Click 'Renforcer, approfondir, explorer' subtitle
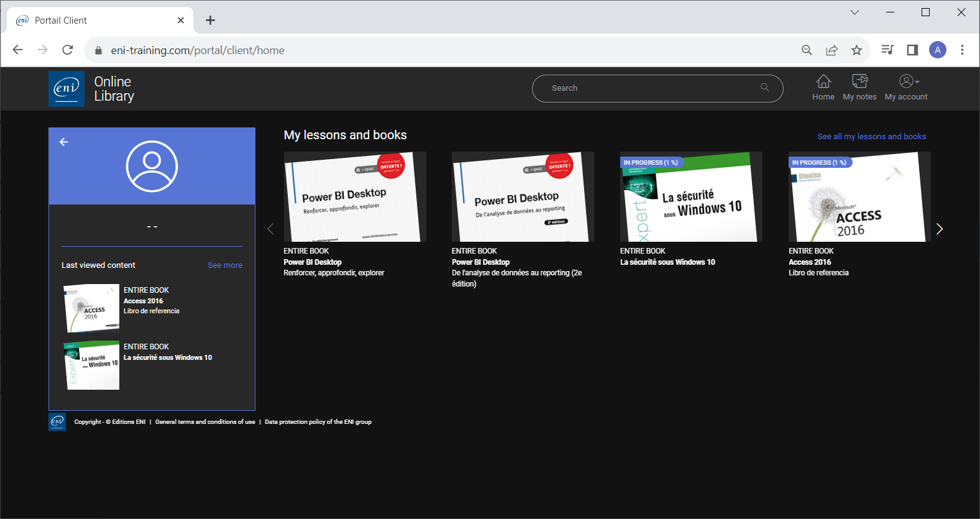This screenshot has width=980, height=519. point(334,273)
